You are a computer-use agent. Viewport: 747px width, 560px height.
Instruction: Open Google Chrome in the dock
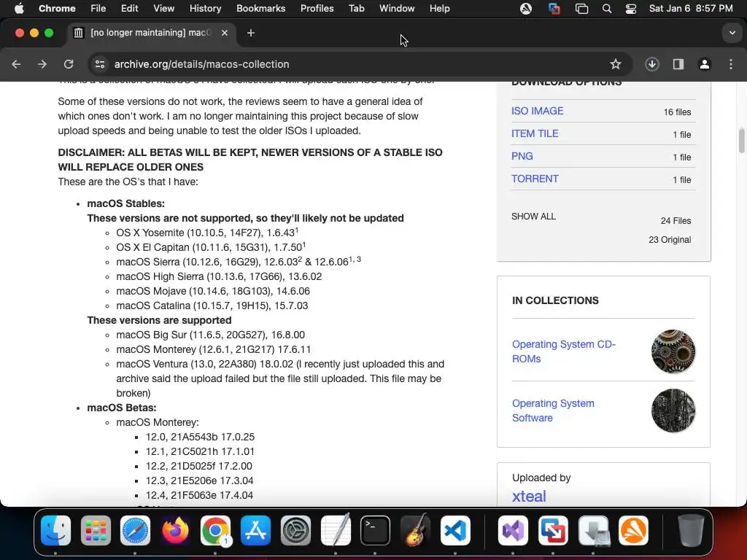pos(215,530)
